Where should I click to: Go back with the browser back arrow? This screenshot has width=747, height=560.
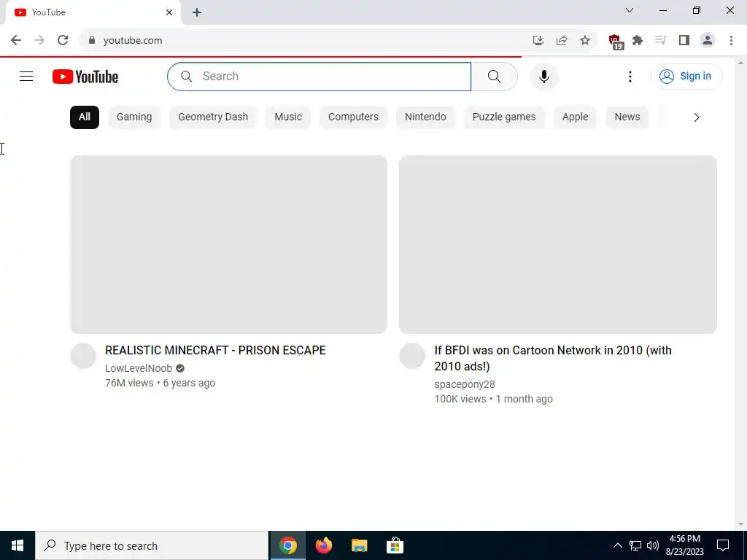[16, 41]
